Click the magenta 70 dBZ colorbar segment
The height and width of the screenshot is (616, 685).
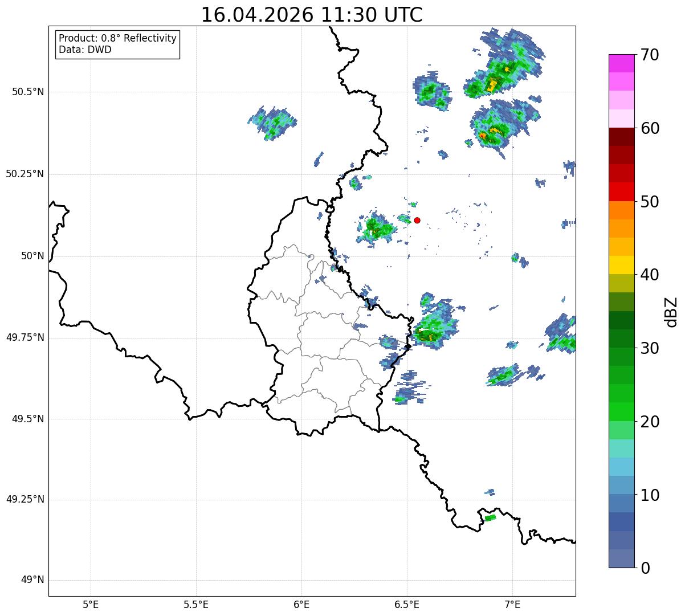(621, 63)
